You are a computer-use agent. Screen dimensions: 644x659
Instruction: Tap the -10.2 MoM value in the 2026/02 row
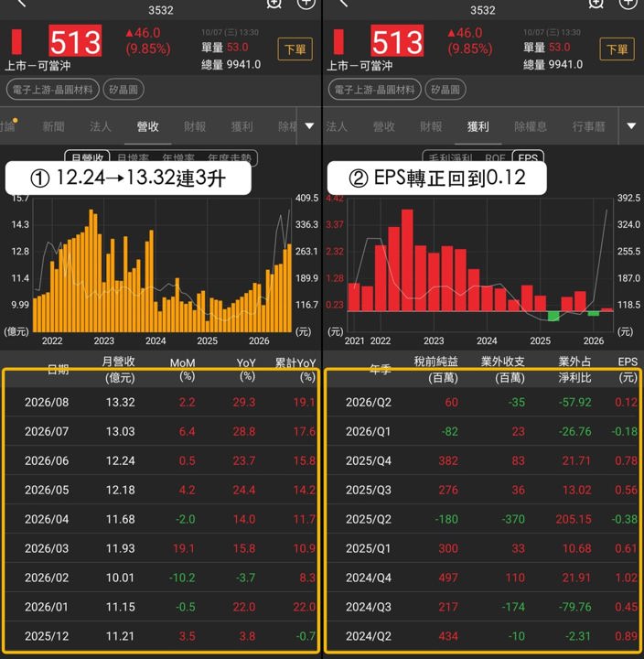pyautogui.click(x=182, y=578)
